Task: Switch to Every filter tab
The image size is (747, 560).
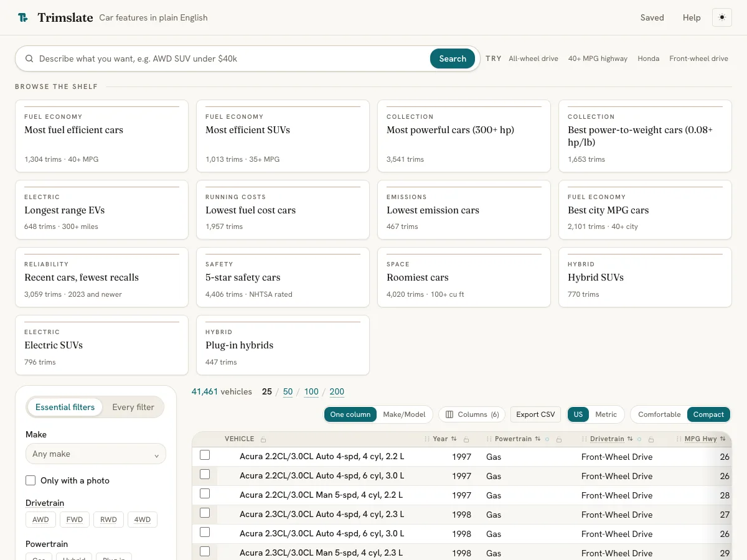Action: (x=133, y=407)
